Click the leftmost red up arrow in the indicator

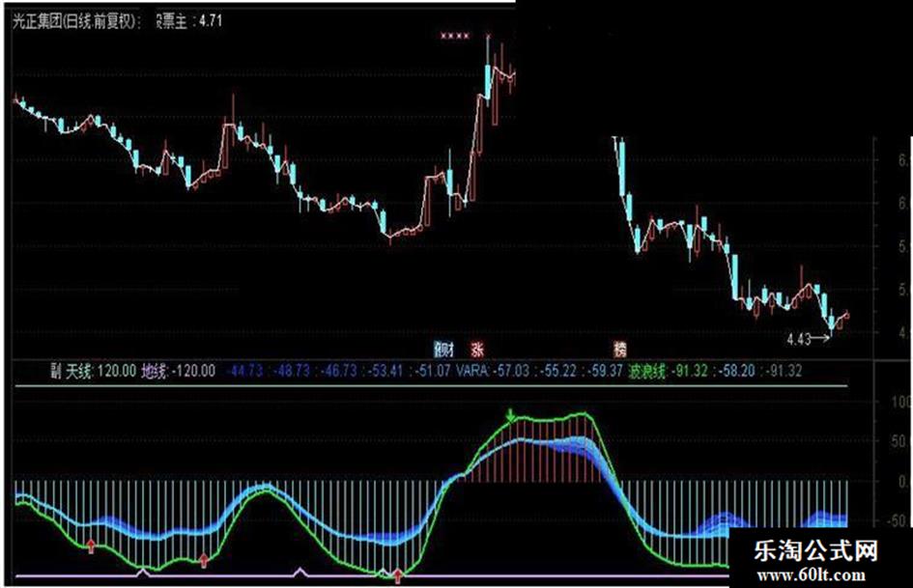[x=91, y=546]
